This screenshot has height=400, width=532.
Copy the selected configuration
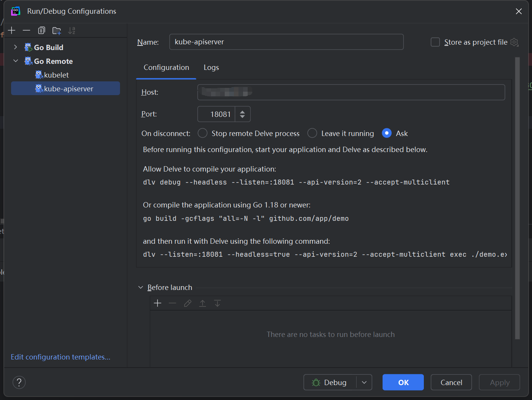42,31
